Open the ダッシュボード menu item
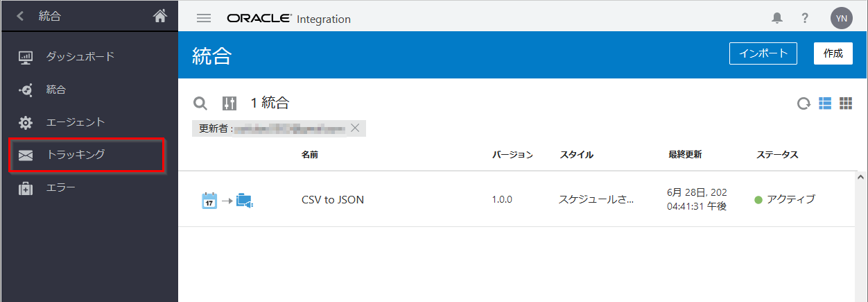Image resolution: width=868 pixels, height=302 pixels. click(x=80, y=57)
